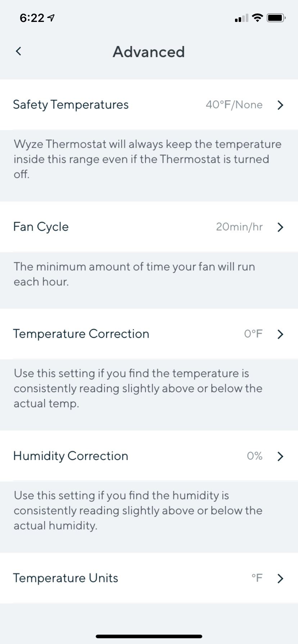
Task: Open Humidity Correction chevron arrow
Action: click(x=280, y=456)
